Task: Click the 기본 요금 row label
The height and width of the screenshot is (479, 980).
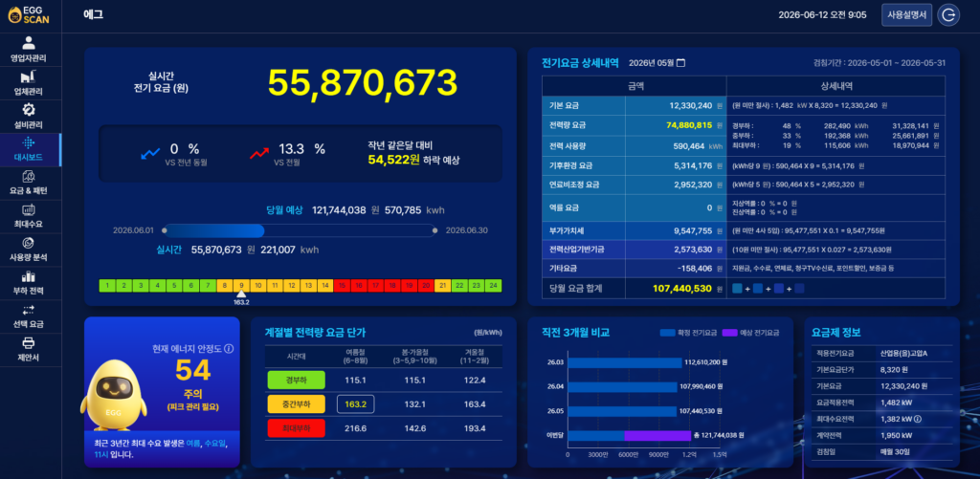Action: (x=563, y=105)
